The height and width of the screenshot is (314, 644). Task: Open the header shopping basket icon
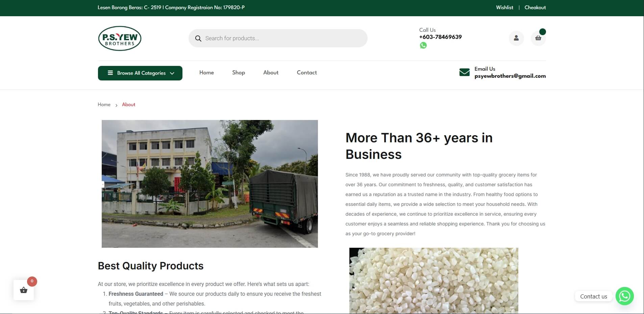click(538, 38)
